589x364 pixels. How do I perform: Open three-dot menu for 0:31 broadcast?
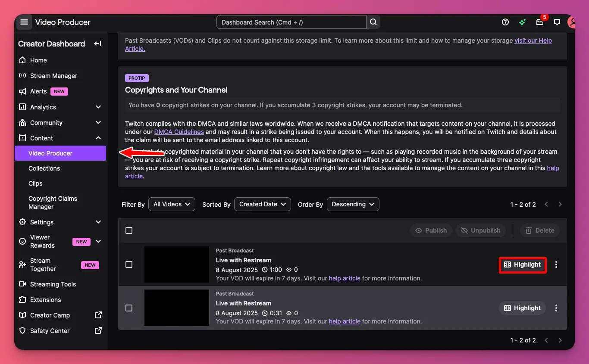[556, 308]
